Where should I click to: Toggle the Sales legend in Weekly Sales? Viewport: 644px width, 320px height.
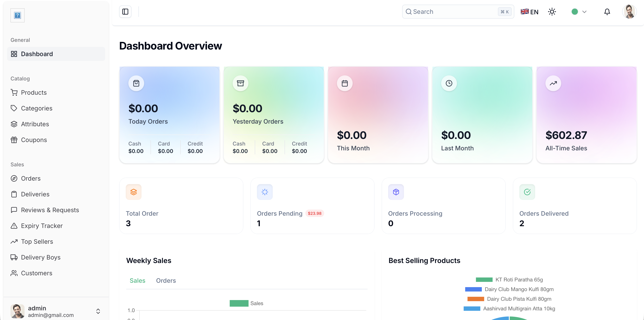[246, 303]
